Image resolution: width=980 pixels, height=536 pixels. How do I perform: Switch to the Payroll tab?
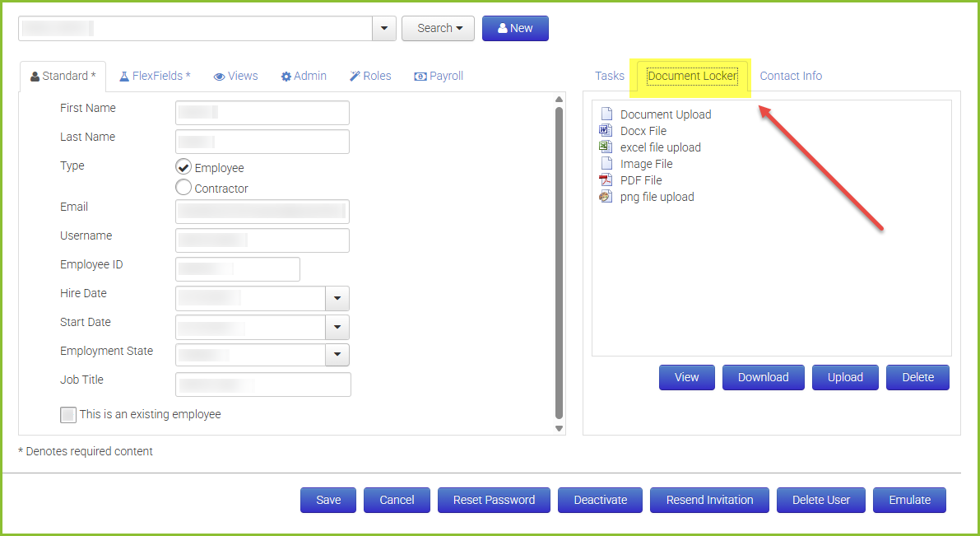click(x=439, y=77)
